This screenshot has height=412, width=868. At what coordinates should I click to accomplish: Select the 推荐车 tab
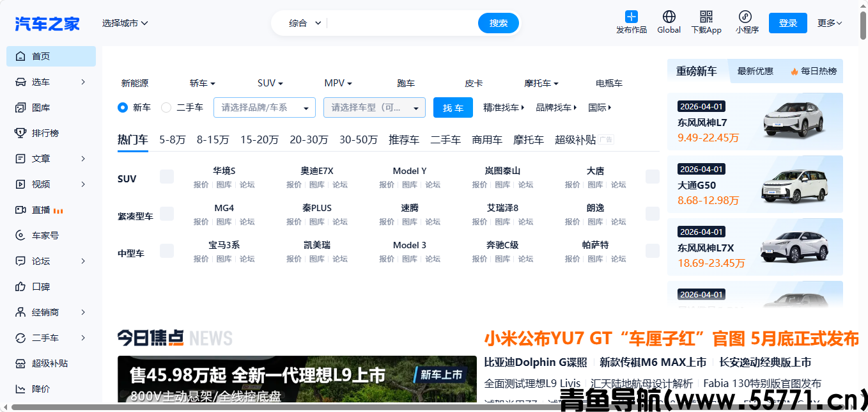404,139
